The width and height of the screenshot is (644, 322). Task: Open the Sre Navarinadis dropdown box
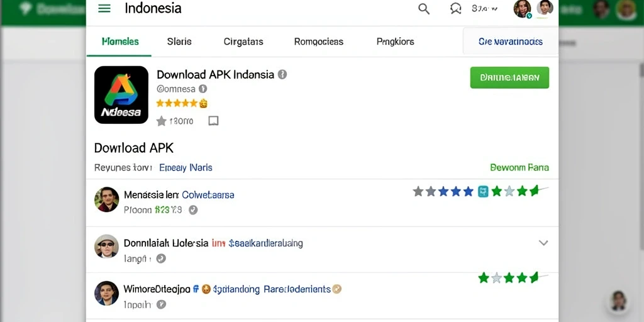(511, 42)
